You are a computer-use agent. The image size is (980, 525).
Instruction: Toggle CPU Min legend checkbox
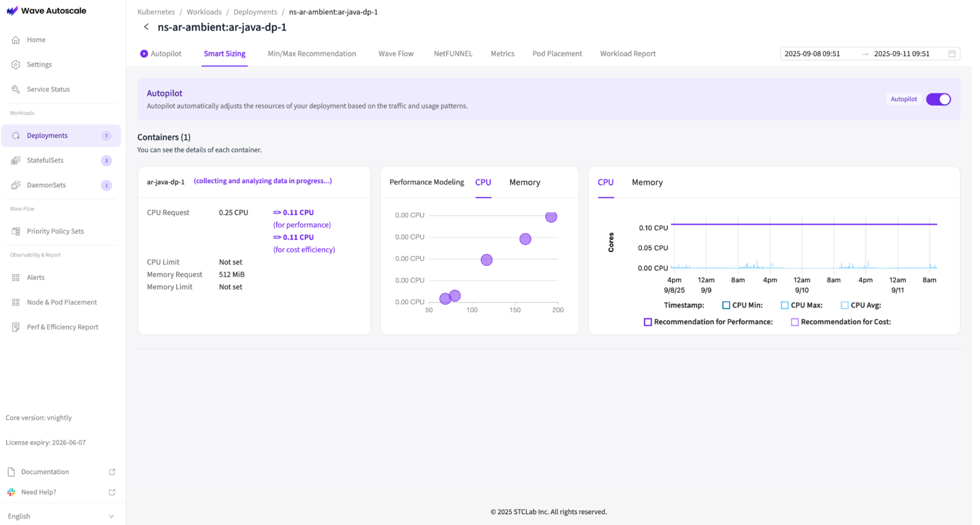(x=726, y=305)
